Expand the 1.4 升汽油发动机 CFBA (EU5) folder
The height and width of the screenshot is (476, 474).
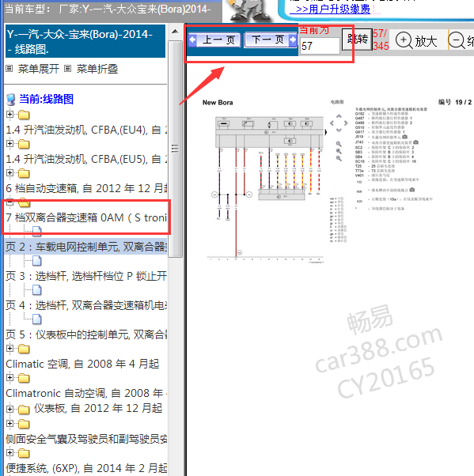(x=9, y=144)
